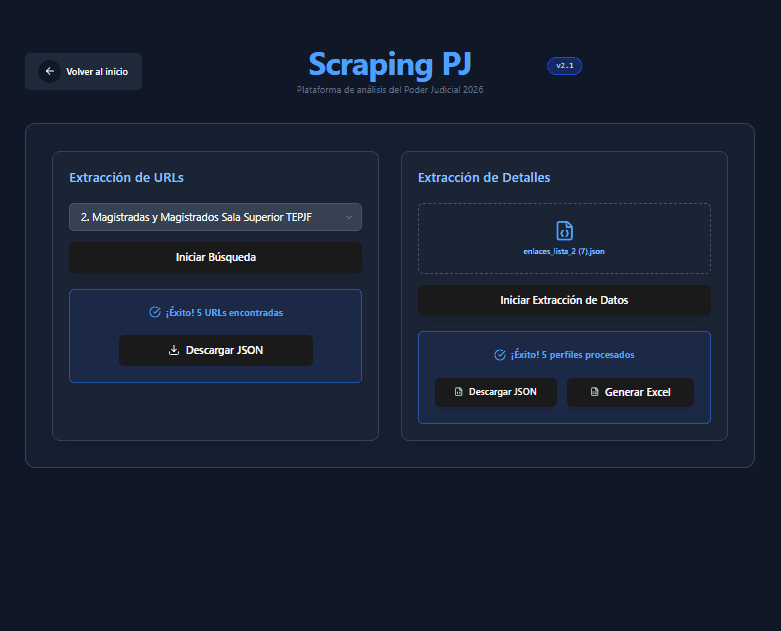Download the URLs with Descargar JSON
781x631 pixels.
coord(216,351)
